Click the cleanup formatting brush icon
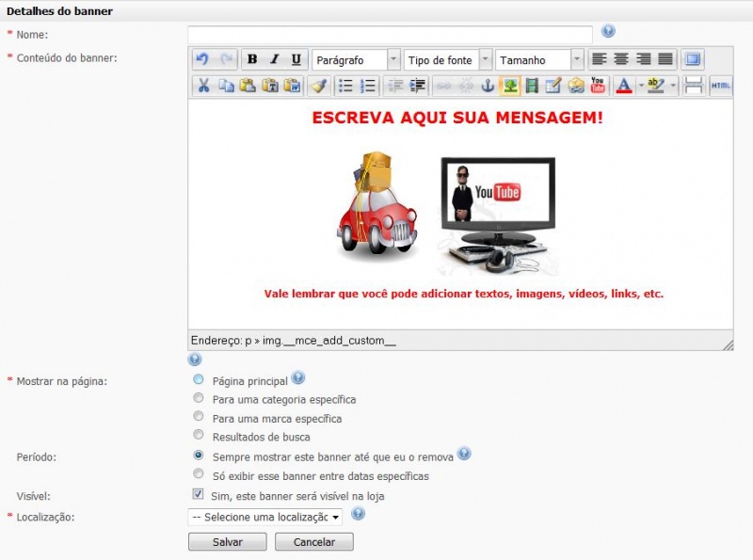753x560 pixels. click(318, 86)
